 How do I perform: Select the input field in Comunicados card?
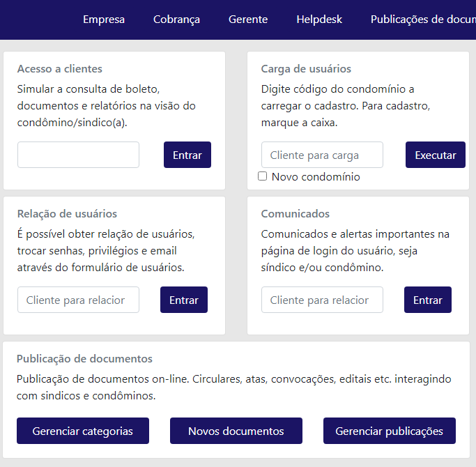pyautogui.click(x=322, y=300)
